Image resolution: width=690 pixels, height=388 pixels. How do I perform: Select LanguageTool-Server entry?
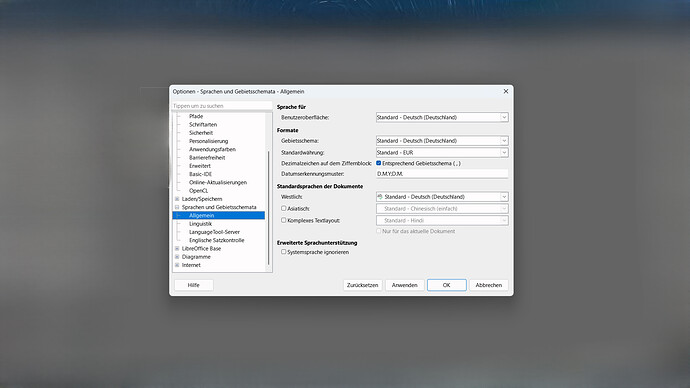(x=214, y=232)
